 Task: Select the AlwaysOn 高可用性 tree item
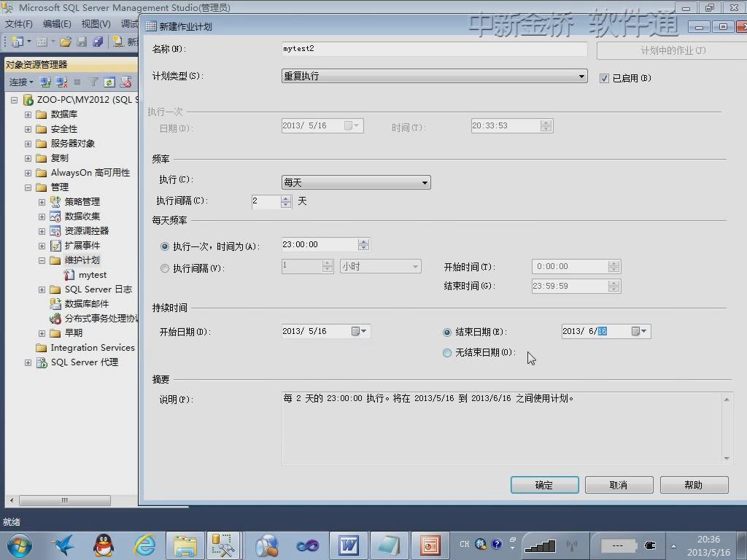[x=90, y=173]
